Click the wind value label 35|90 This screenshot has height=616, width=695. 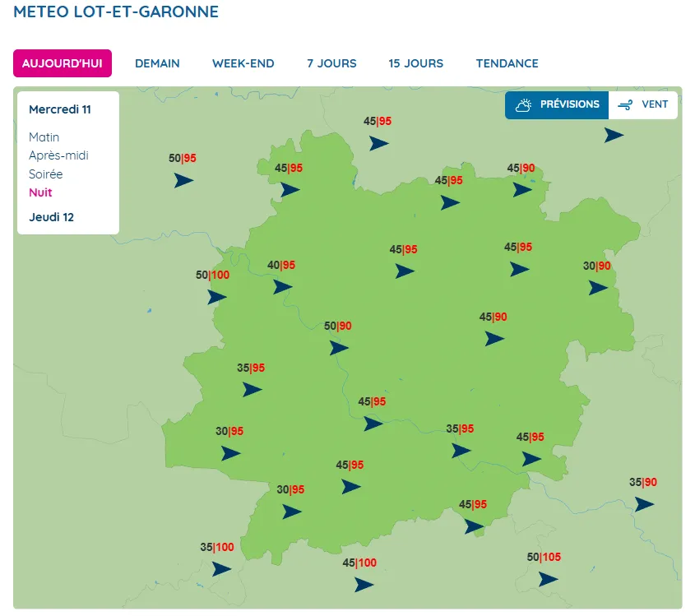tap(643, 483)
